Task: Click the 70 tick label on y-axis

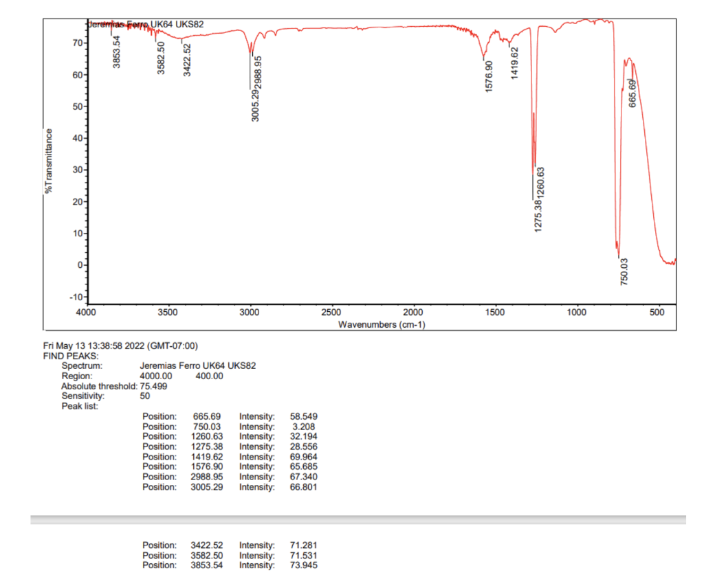Action: point(78,43)
